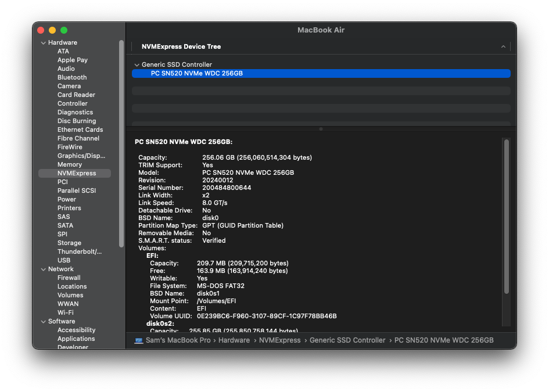
Task: Open the Diagnostics section
Action: (x=76, y=112)
